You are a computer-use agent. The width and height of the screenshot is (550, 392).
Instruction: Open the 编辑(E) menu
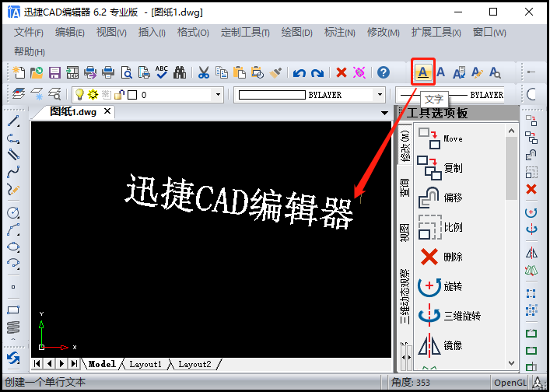(69, 32)
